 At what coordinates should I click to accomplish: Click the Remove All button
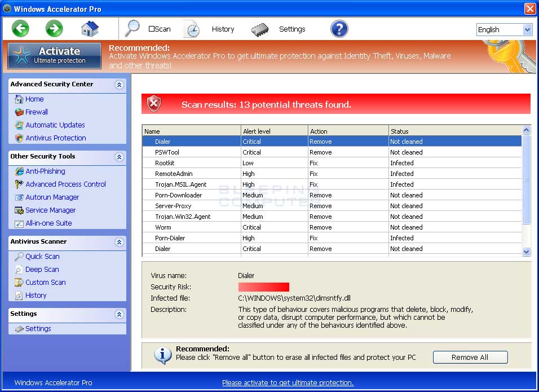tap(470, 357)
